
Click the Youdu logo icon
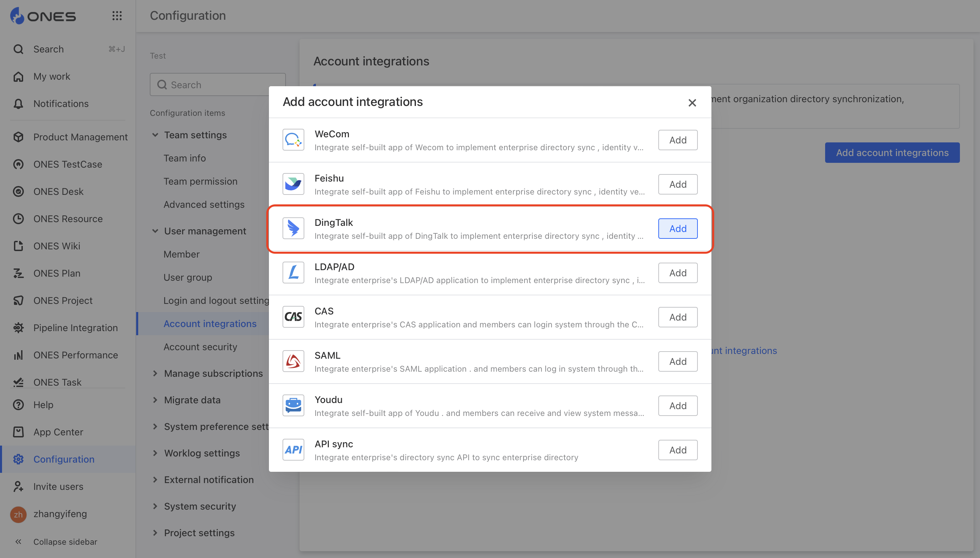point(293,405)
